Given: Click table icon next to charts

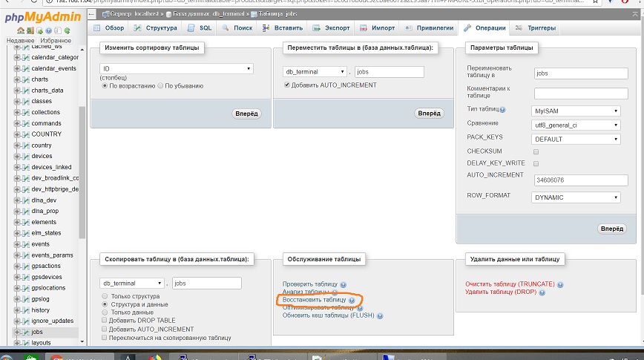Looking at the screenshot, I should (x=26, y=79).
